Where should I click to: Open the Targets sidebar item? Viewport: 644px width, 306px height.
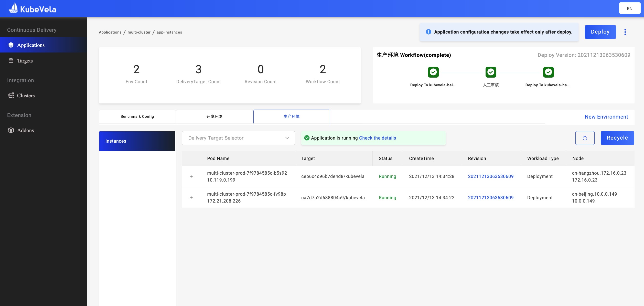point(25,61)
